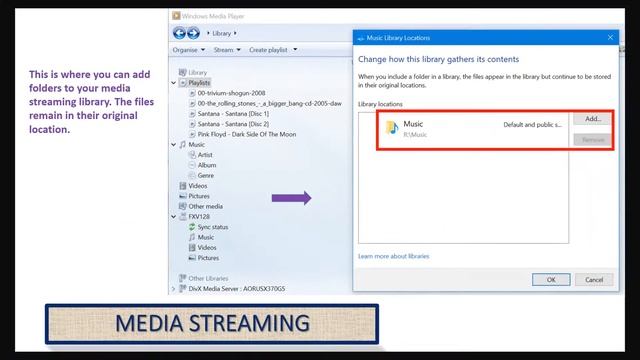Select Other media in the library tree
Image resolution: width=640 pixels, height=360 pixels.
click(x=205, y=206)
